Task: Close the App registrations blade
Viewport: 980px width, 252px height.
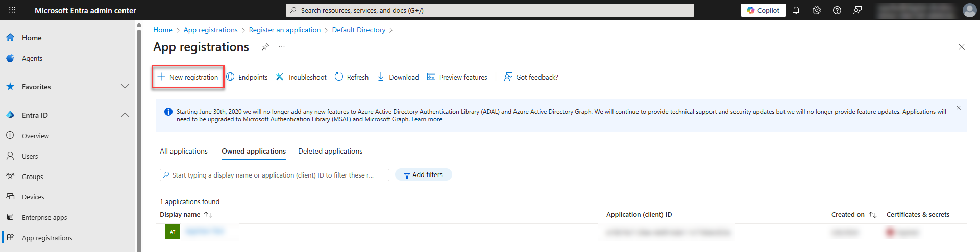Action: [x=962, y=47]
